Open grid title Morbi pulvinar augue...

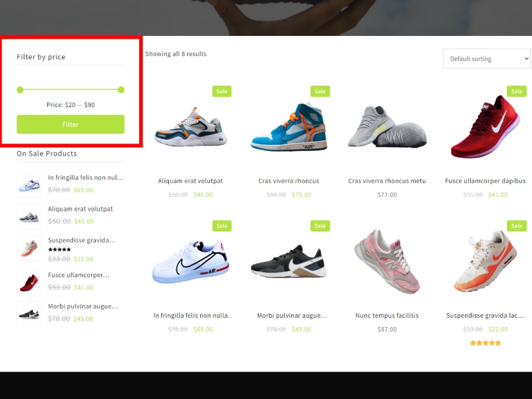(292, 315)
